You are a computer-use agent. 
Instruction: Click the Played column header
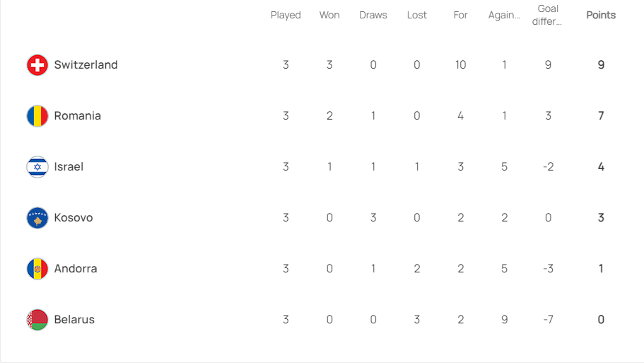[x=286, y=15]
